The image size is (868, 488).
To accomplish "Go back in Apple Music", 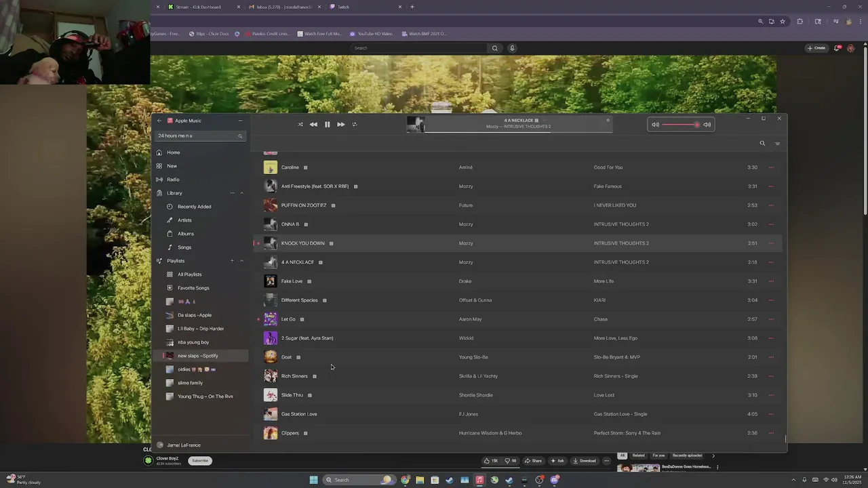I will tap(159, 121).
